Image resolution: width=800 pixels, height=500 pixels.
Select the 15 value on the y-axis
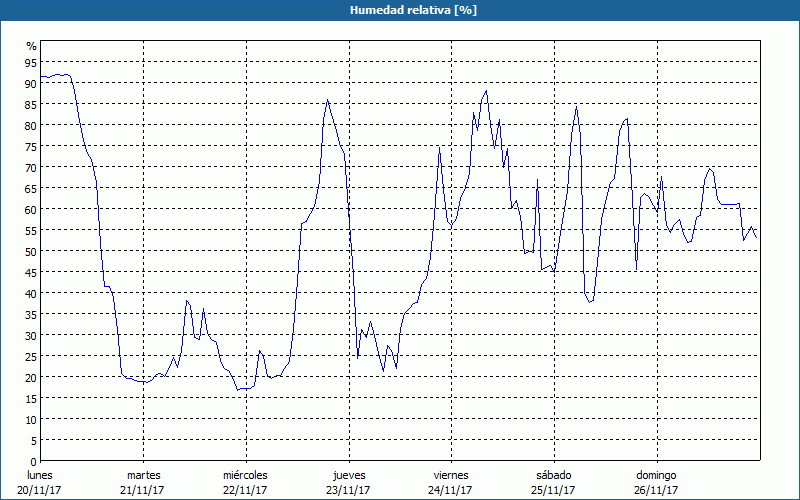[x=31, y=398]
